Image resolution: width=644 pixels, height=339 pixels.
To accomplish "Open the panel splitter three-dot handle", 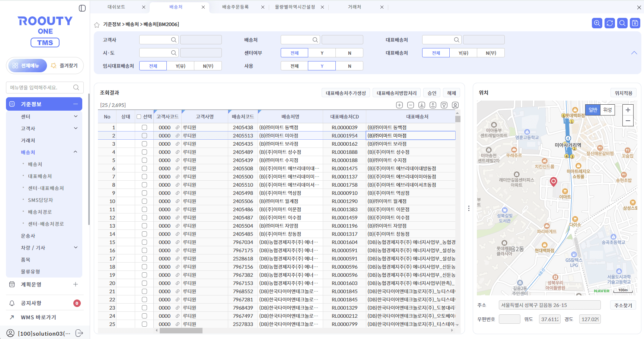I will (x=469, y=208).
